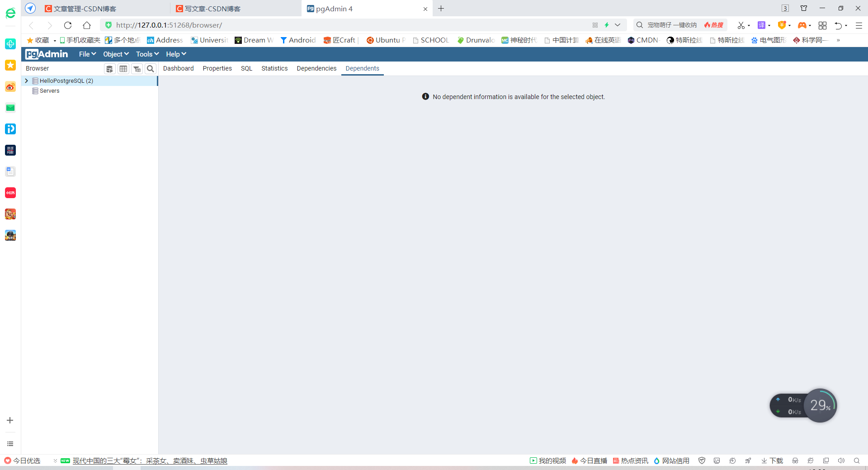Select the Servers tree item

49,91
